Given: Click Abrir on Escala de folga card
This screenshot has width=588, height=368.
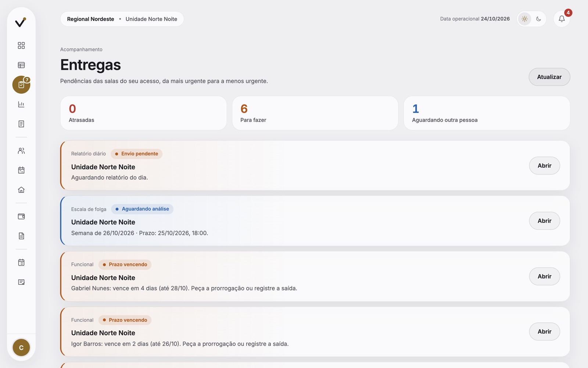Looking at the screenshot, I should [544, 221].
